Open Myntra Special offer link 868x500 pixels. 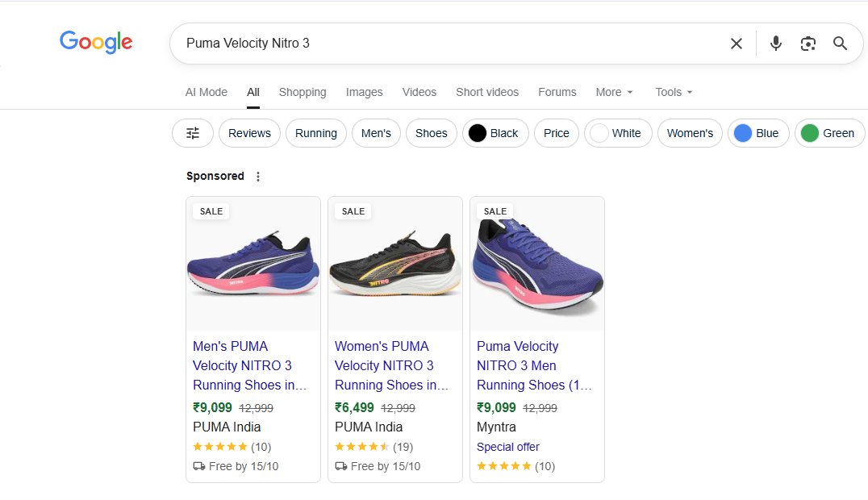coord(507,447)
